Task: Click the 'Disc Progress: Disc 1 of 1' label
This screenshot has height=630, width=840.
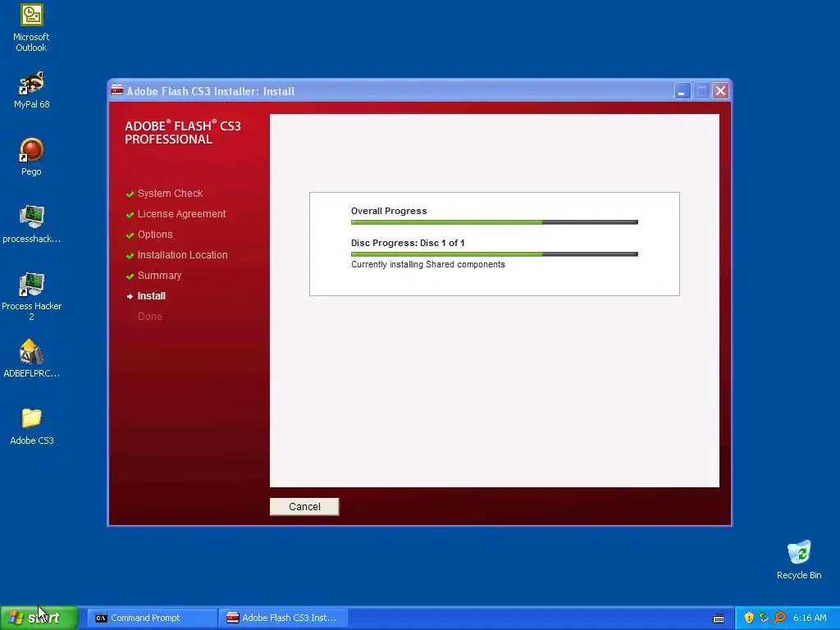Action: (x=408, y=243)
